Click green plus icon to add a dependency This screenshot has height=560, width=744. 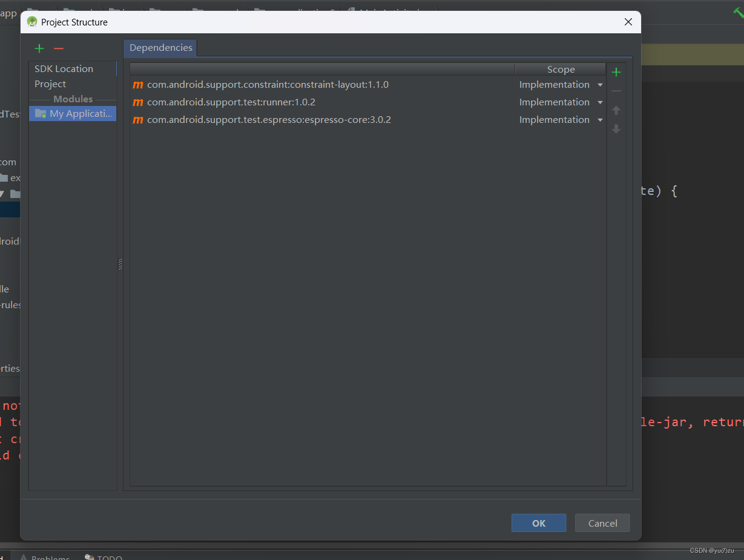pos(616,71)
